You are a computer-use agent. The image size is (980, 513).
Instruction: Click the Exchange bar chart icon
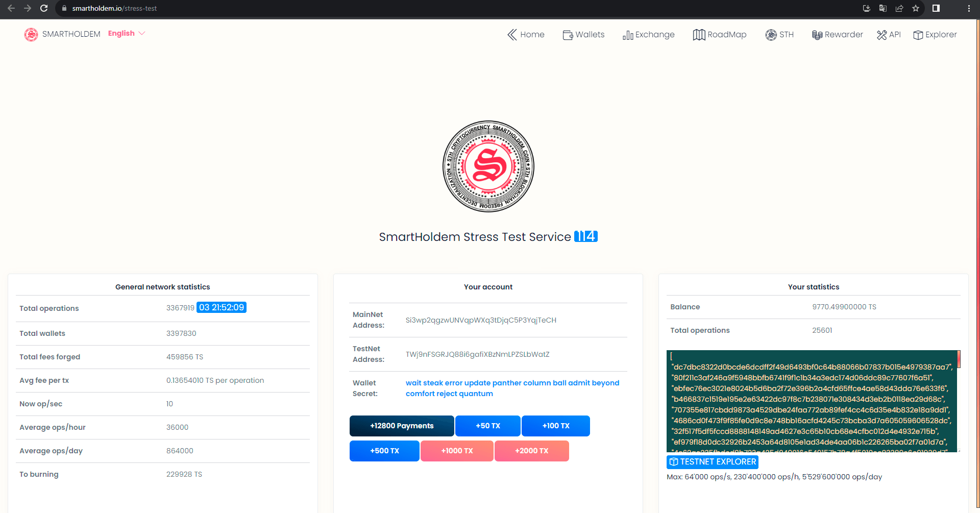coord(628,35)
